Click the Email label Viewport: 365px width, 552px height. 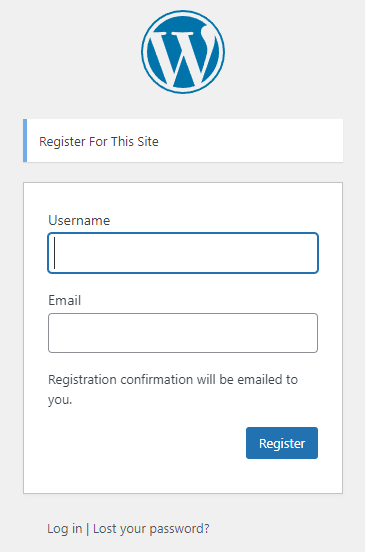(x=64, y=300)
